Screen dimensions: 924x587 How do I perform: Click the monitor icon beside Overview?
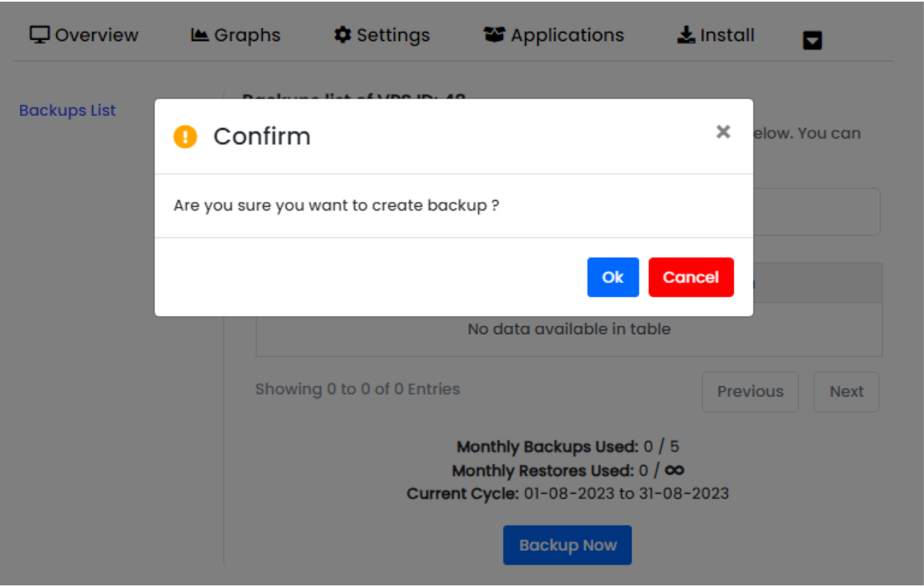pos(39,35)
